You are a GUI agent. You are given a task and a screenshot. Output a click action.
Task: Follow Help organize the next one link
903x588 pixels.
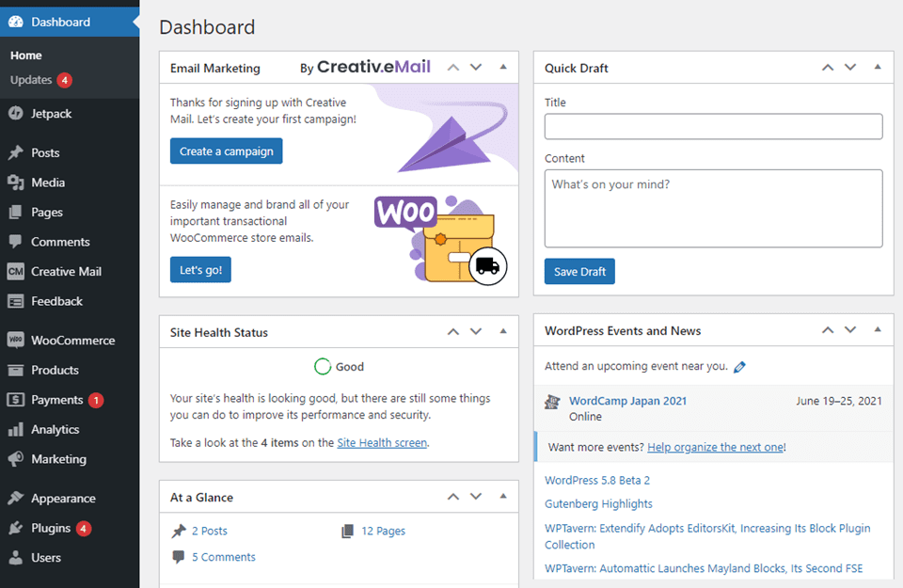pyautogui.click(x=715, y=447)
